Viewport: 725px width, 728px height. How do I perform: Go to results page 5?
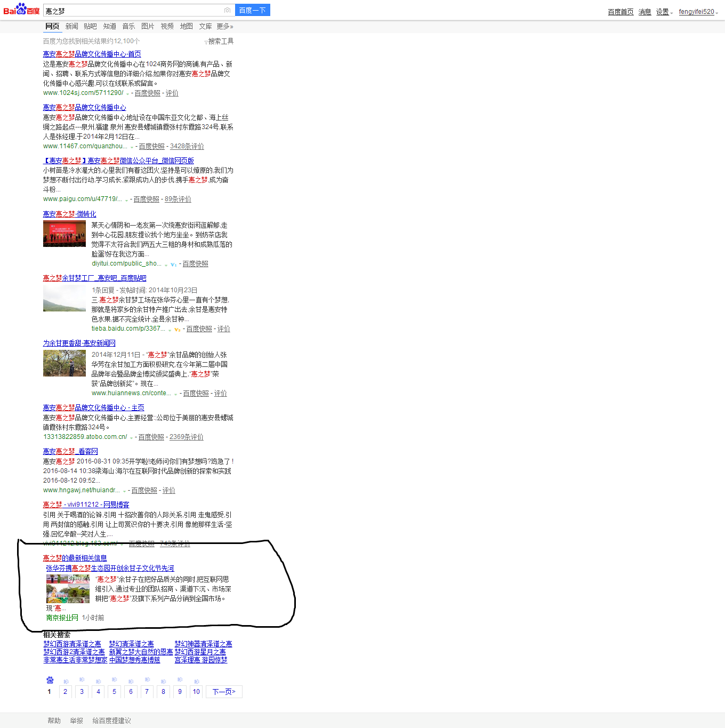coord(114,691)
